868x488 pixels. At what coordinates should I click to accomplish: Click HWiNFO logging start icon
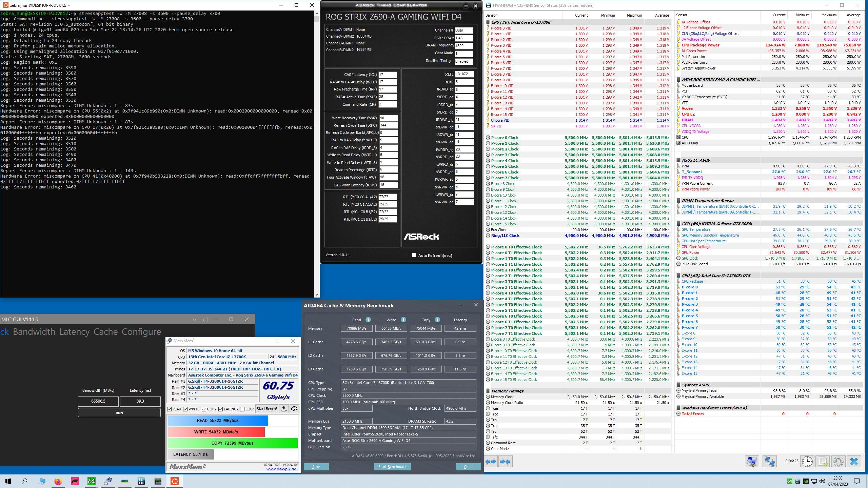(823, 461)
